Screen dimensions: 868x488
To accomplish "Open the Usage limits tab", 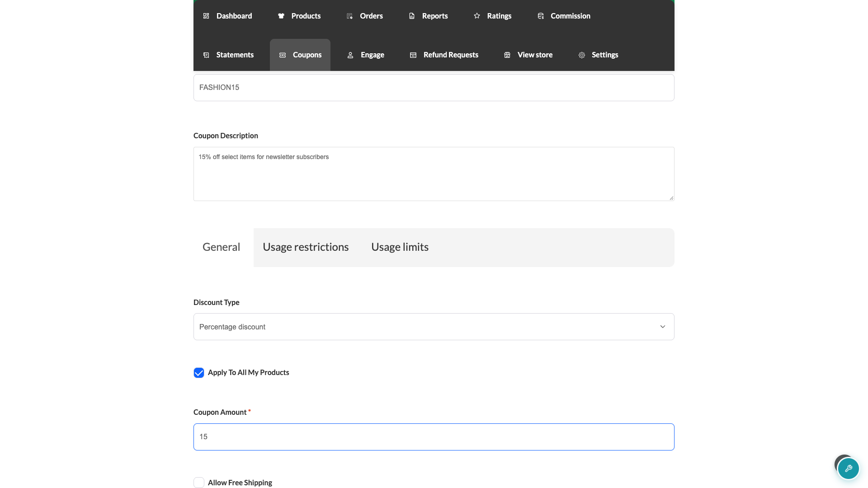I will click(400, 247).
